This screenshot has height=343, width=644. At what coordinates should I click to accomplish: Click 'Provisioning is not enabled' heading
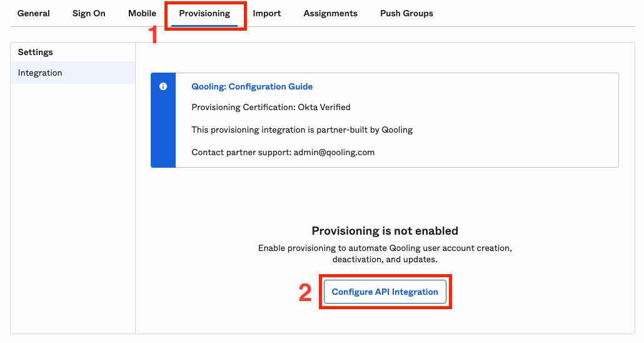point(385,231)
